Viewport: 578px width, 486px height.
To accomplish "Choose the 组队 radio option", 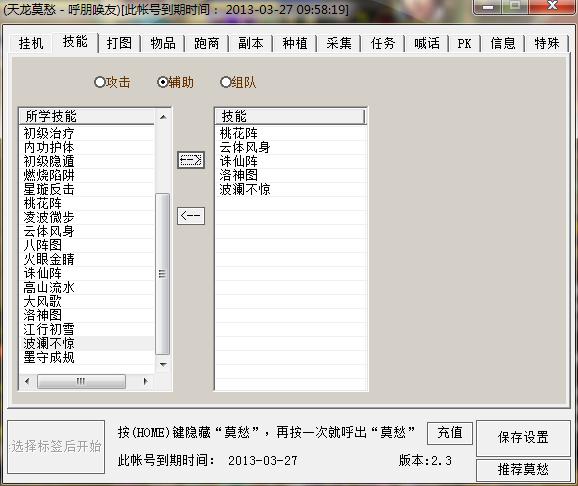I will pos(238,82).
